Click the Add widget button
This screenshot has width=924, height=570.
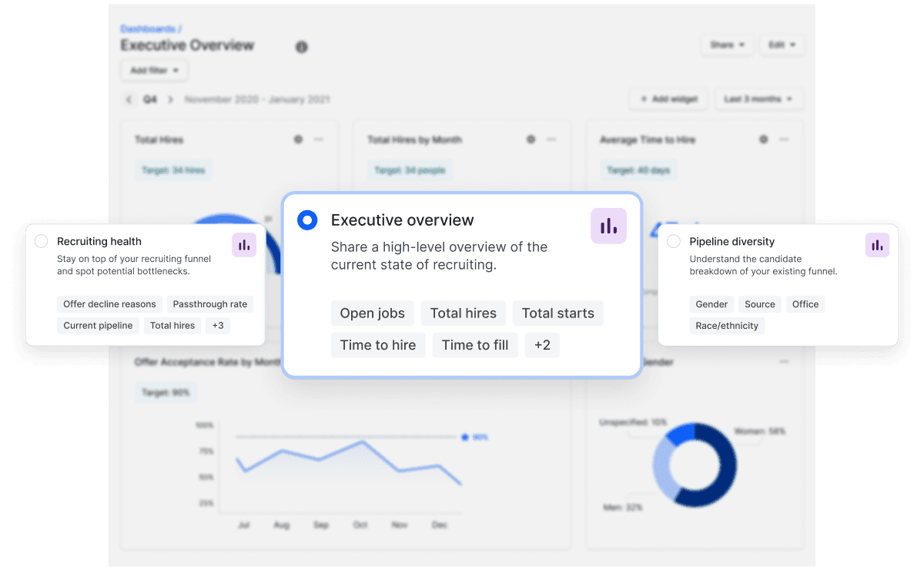pyautogui.click(x=668, y=99)
